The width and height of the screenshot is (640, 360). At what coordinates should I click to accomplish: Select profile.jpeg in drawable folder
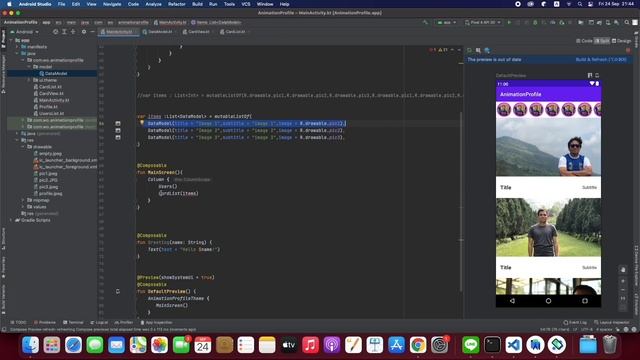tap(50, 194)
